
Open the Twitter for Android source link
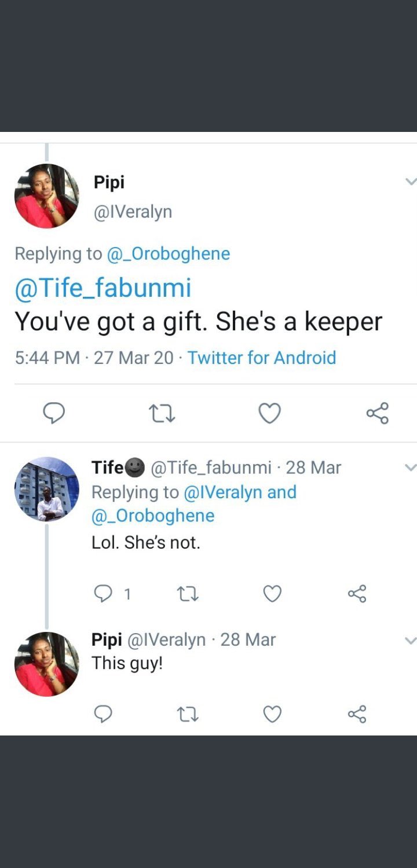coord(262,358)
